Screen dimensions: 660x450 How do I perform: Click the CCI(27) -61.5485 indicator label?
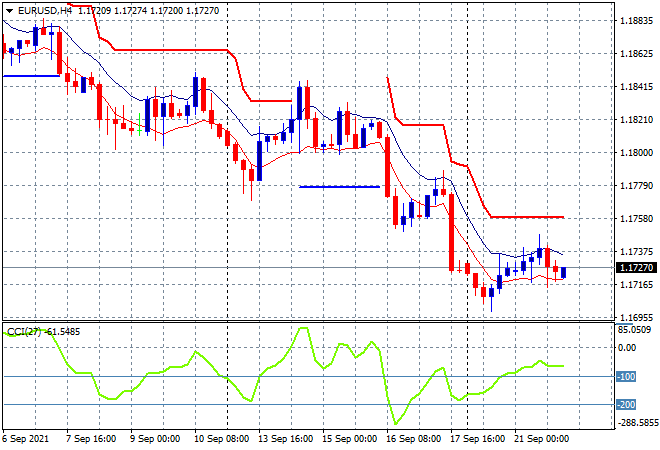tap(43, 332)
